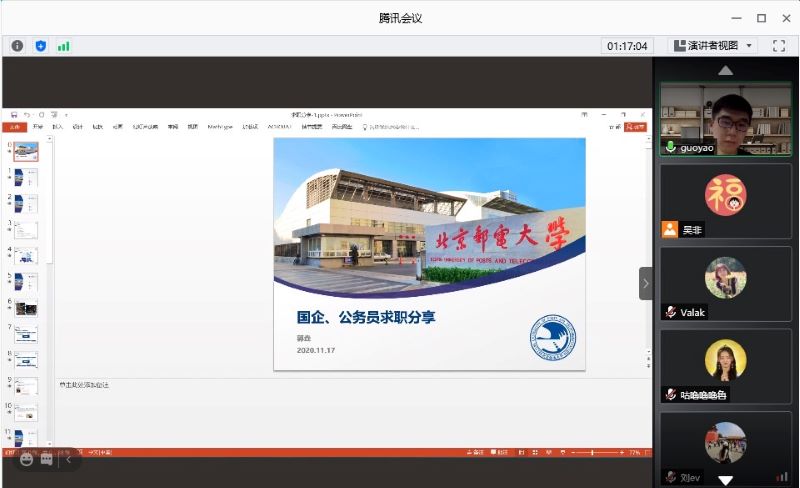
Task: Switch to the 设计 Design tab
Action: point(78,127)
